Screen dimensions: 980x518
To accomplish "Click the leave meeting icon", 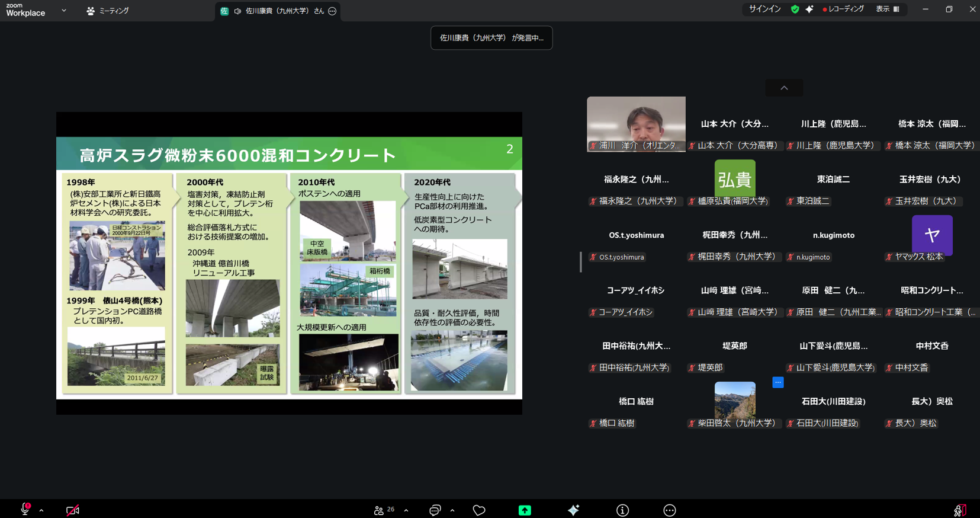I will click(959, 510).
